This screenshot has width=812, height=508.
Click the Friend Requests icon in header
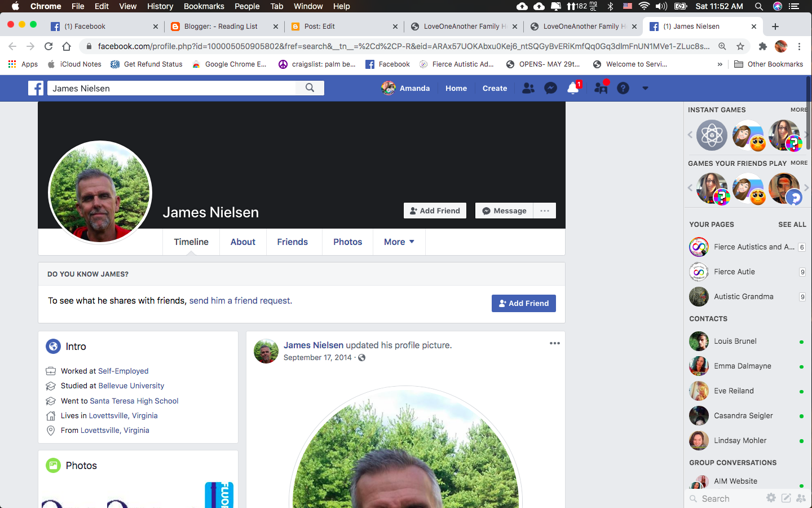528,88
